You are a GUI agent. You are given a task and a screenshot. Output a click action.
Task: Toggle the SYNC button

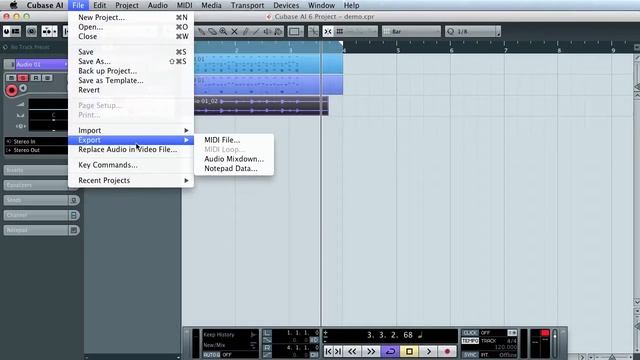tap(470, 355)
